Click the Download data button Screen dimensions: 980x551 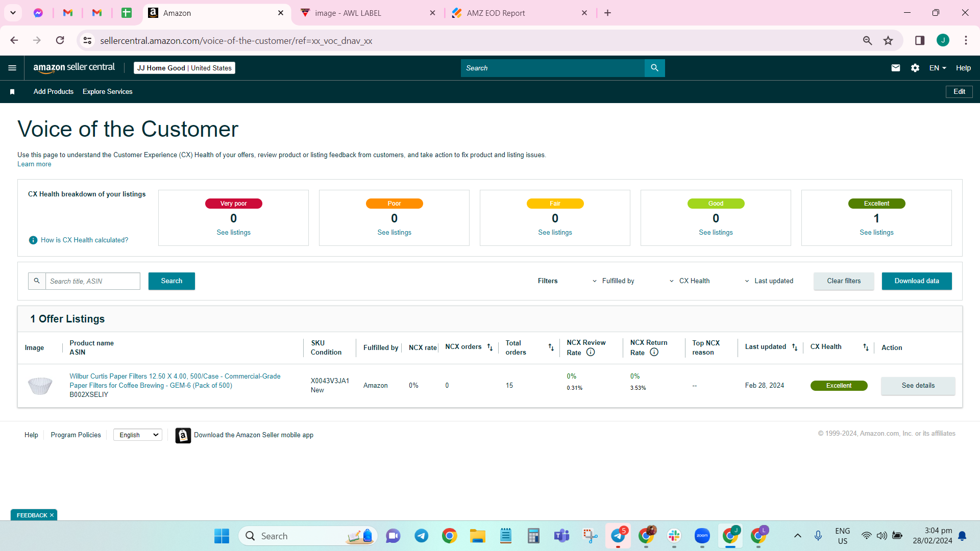(x=917, y=281)
